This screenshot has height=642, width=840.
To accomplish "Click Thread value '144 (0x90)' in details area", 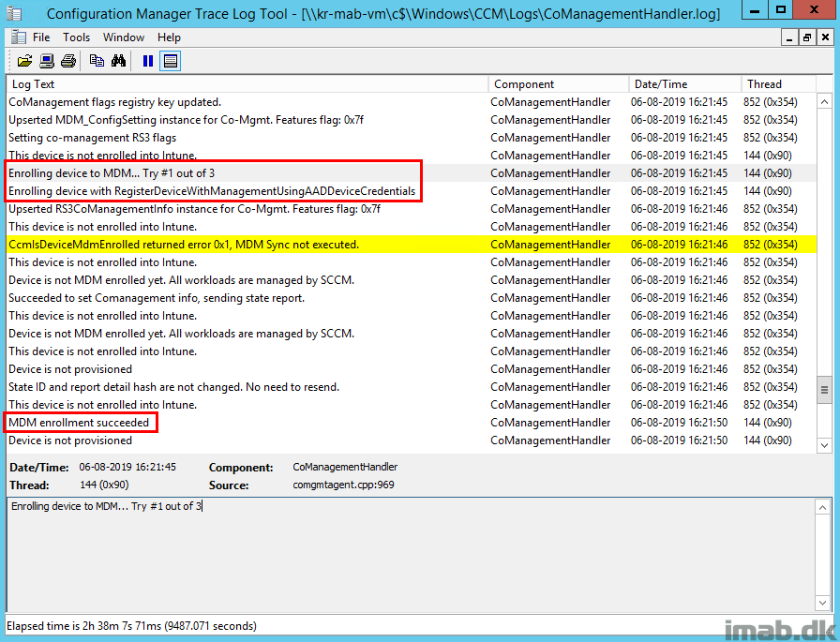I will pos(104,485).
